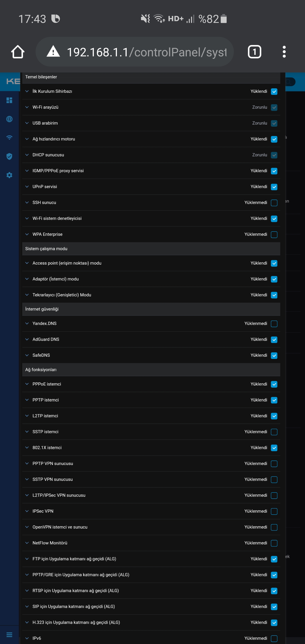The height and width of the screenshot is (644, 305).
Task: Open the browser tab switcher
Action: [254, 52]
